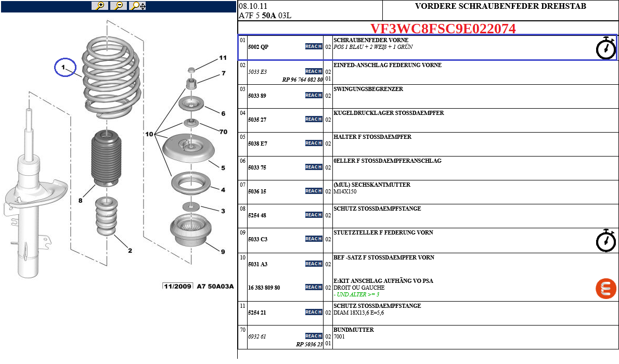The image size is (619, 364).
Task: Click stopwatch icon in Stuetzteller row
Action: [x=605, y=240]
